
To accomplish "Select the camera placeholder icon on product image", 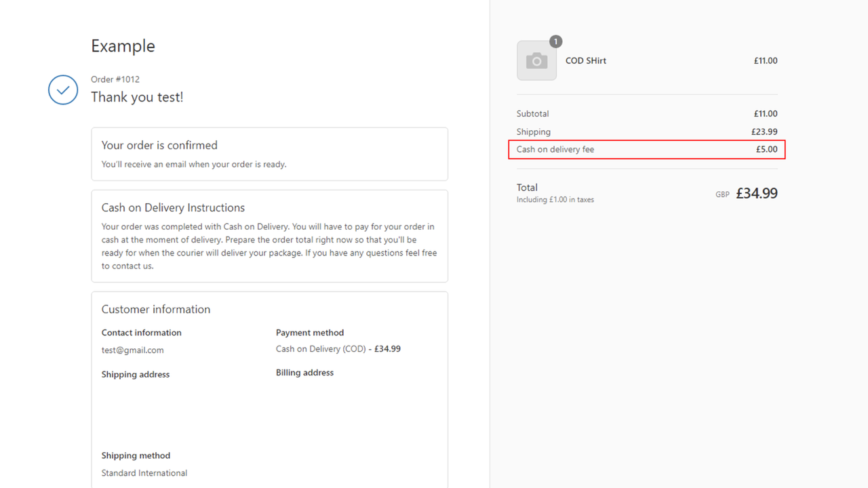I will coord(536,60).
